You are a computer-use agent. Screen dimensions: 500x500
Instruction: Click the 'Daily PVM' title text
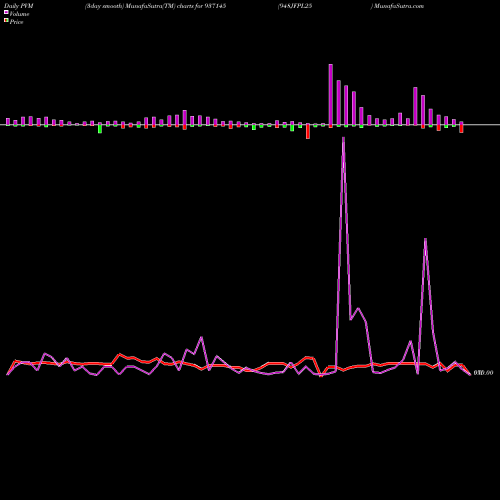pyautogui.click(x=19, y=6)
